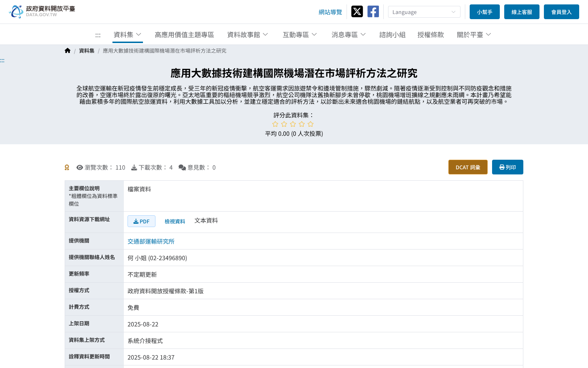Click the main dataset title heading
The image size is (588, 368).
(294, 73)
